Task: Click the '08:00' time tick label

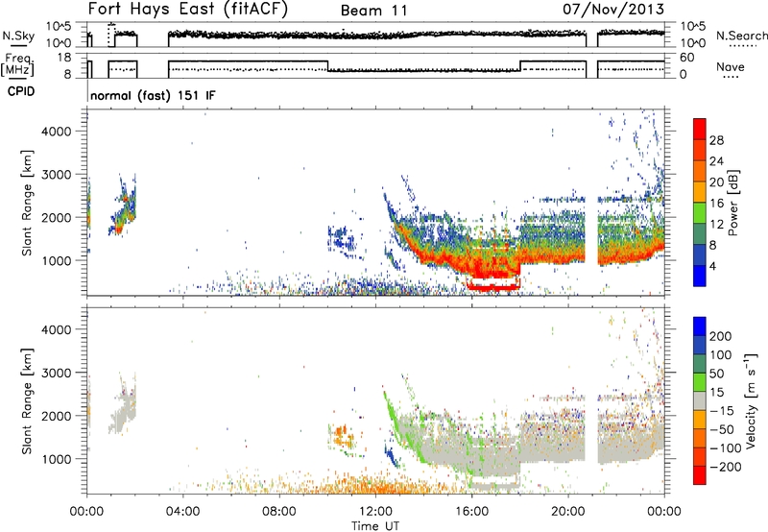Action: coord(279,512)
